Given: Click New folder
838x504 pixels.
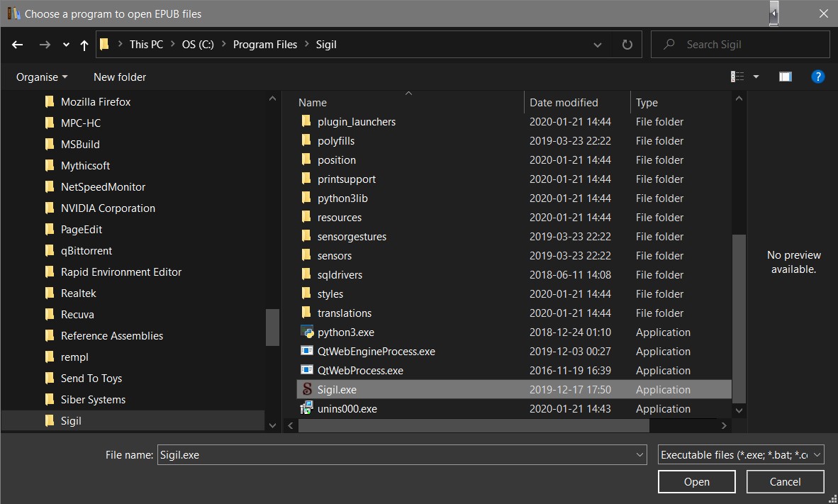Looking at the screenshot, I should point(120,77).
